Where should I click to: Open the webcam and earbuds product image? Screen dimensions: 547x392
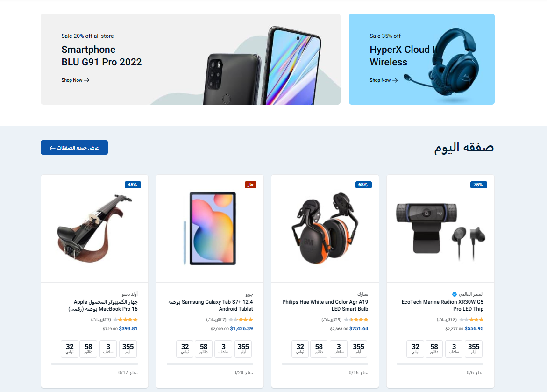click(440, 228)
